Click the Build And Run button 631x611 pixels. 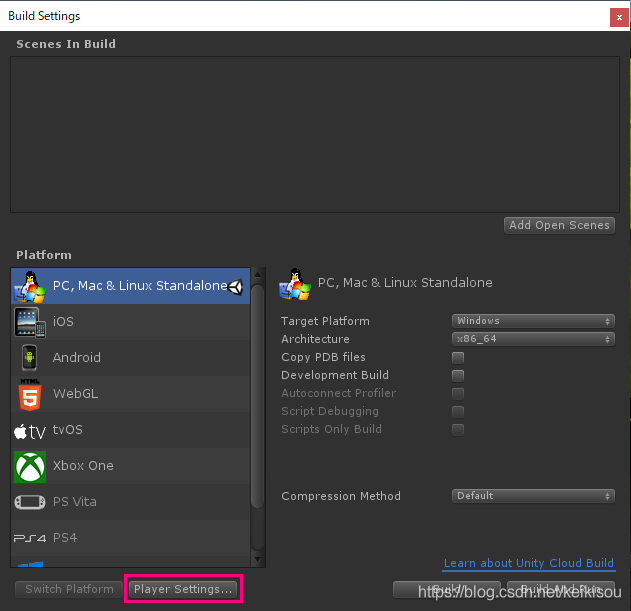point(561,589)
